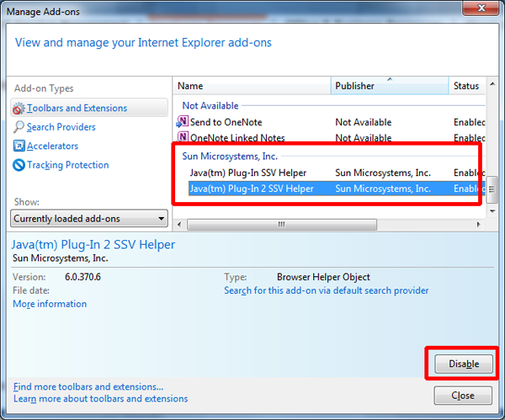Click the horizontal scrollbar left arrow

click(179, 224)
